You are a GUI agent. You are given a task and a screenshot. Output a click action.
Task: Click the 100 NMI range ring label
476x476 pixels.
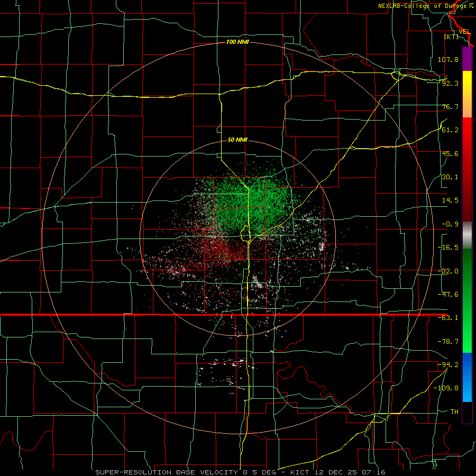click(x=237, y=42)
